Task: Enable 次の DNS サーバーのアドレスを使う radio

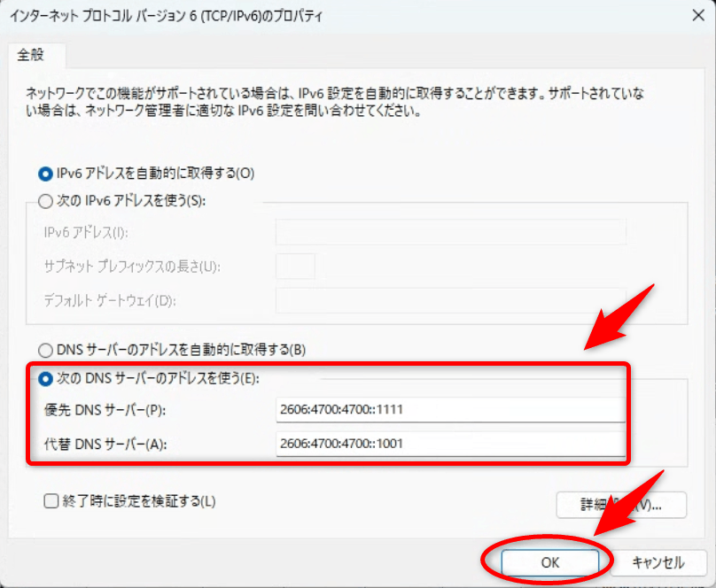Action: 46,378
